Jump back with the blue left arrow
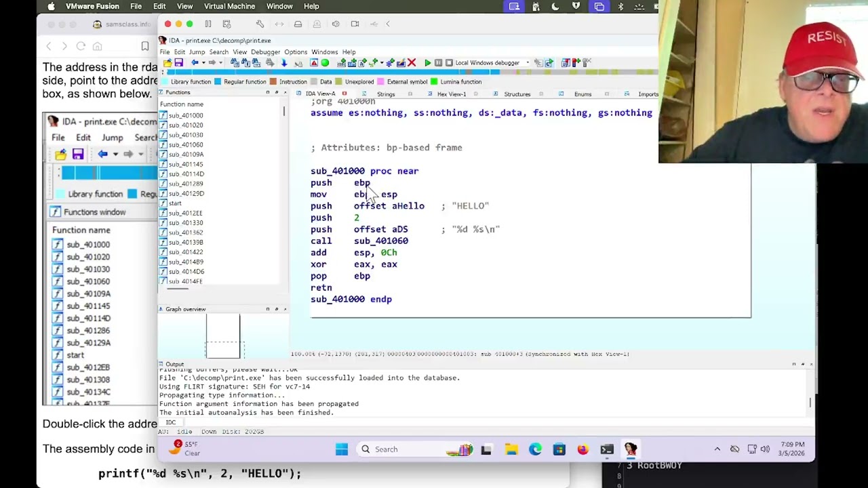The image size is (868, 488). click(x=195, y=63)
